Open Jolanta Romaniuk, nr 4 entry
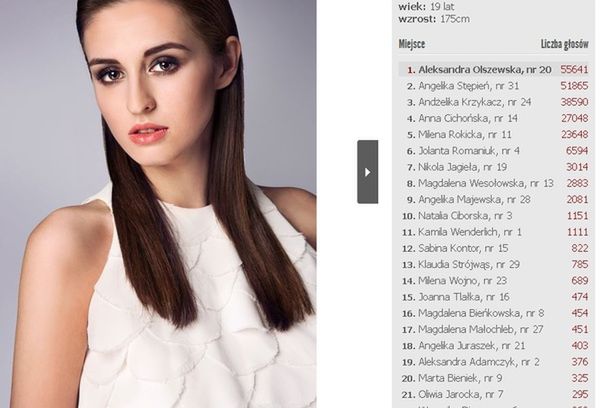The width and height of the screenshot is (600, 408). pos(469,151)
